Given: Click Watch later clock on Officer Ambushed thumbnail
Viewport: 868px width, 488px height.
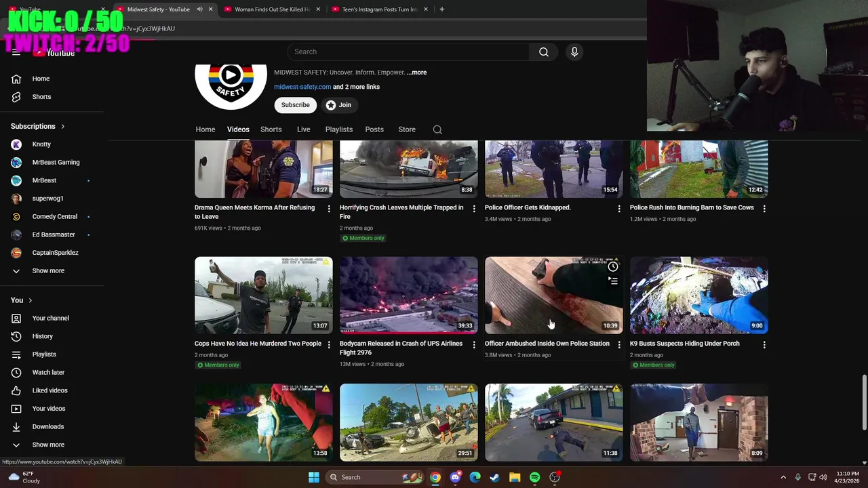Looking at the screenshot, I should 613,266.
